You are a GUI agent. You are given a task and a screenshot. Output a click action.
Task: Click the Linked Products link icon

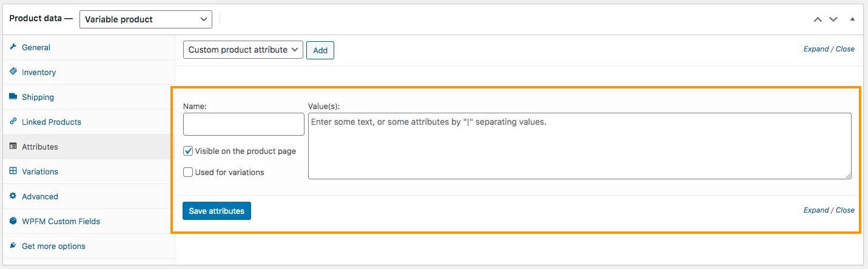coord(13,122)
